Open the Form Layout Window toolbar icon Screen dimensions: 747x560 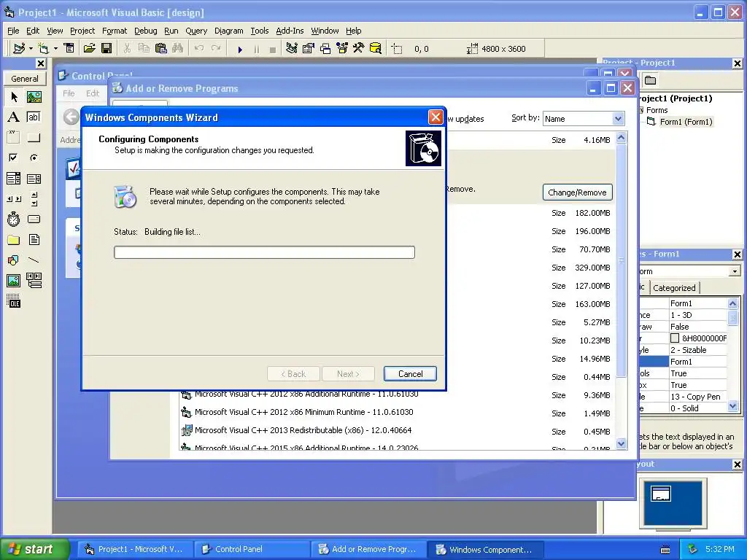(325, 48)
